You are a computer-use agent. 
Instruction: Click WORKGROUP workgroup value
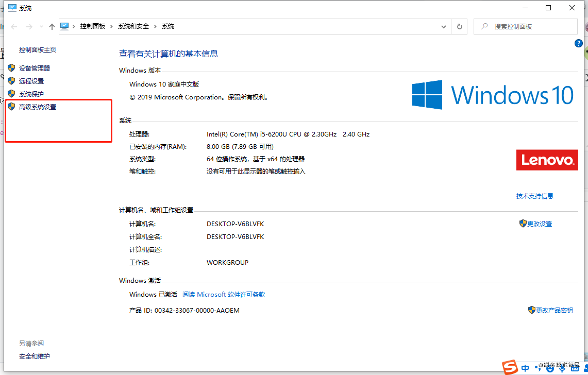(227, 263)
